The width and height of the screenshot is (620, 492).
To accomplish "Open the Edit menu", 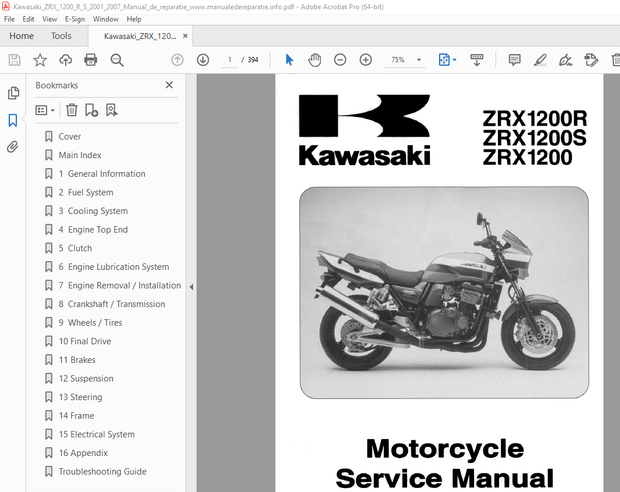I will pyautogui.click(x=28, y=19).
